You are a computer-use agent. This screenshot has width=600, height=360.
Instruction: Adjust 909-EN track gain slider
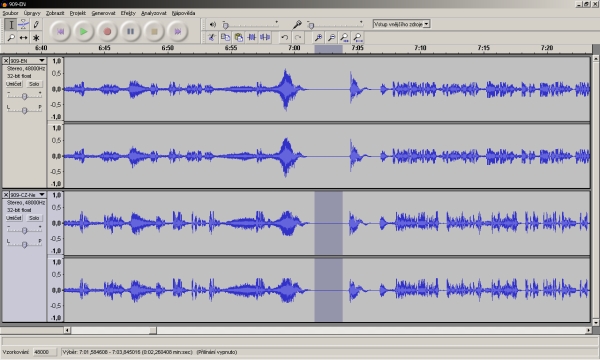coord(24,96)
